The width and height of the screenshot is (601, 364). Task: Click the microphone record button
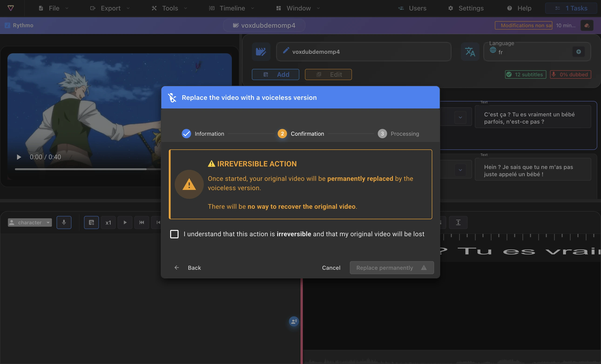click(64, 222)
